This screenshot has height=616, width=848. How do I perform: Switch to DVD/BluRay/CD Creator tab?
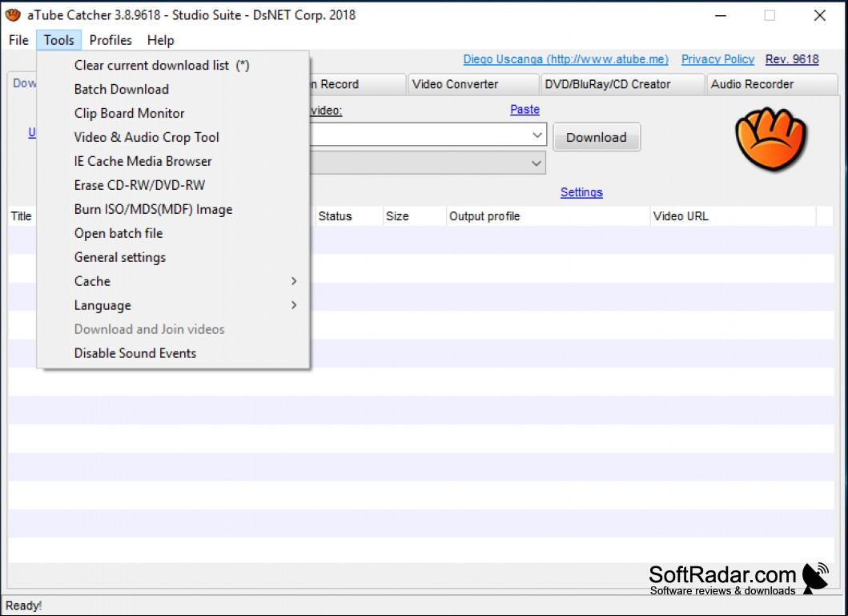622,84
